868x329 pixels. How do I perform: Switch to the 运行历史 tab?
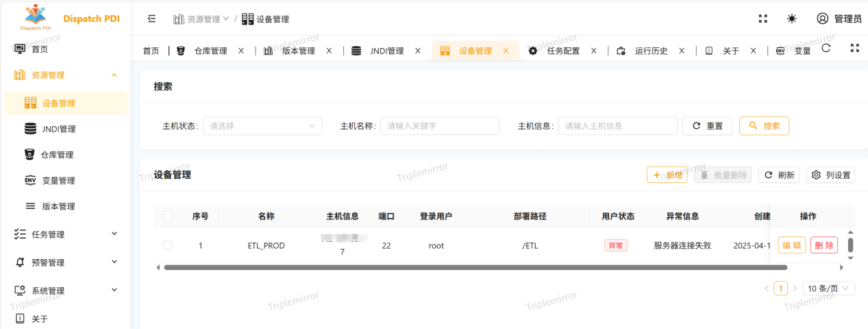coord(650,51)
